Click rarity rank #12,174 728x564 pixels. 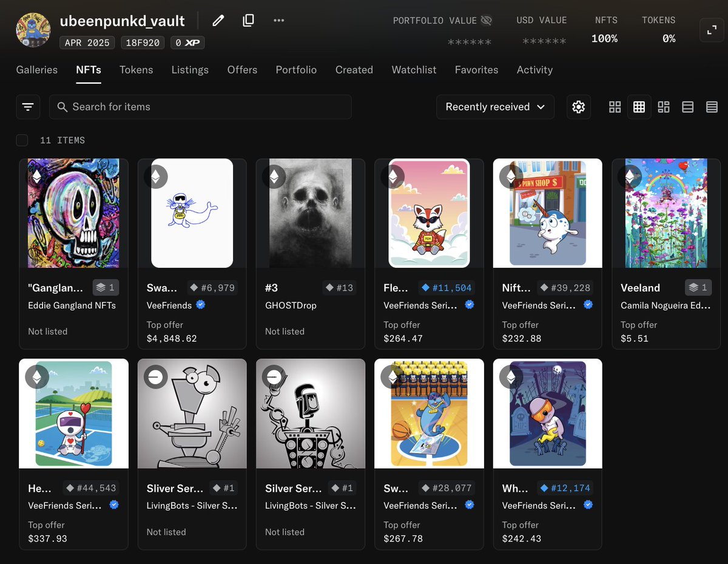(565, 488)
